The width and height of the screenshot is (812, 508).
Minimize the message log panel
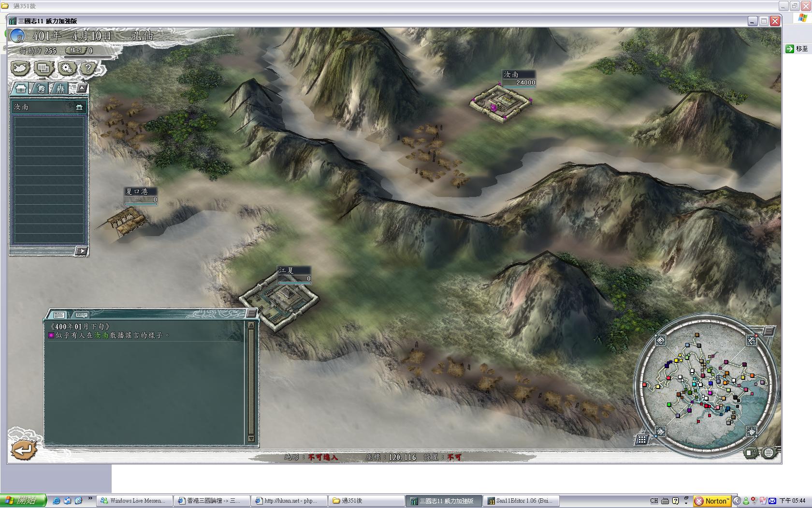251,314
